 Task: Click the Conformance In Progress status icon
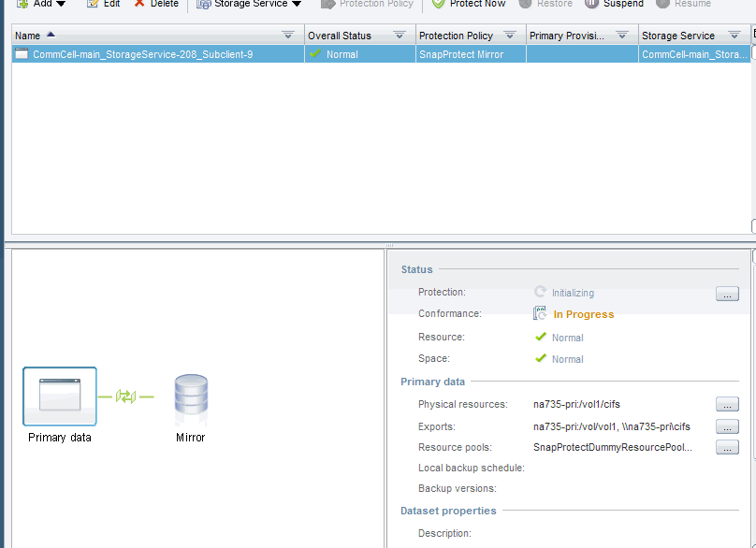(x=540, y=314)
